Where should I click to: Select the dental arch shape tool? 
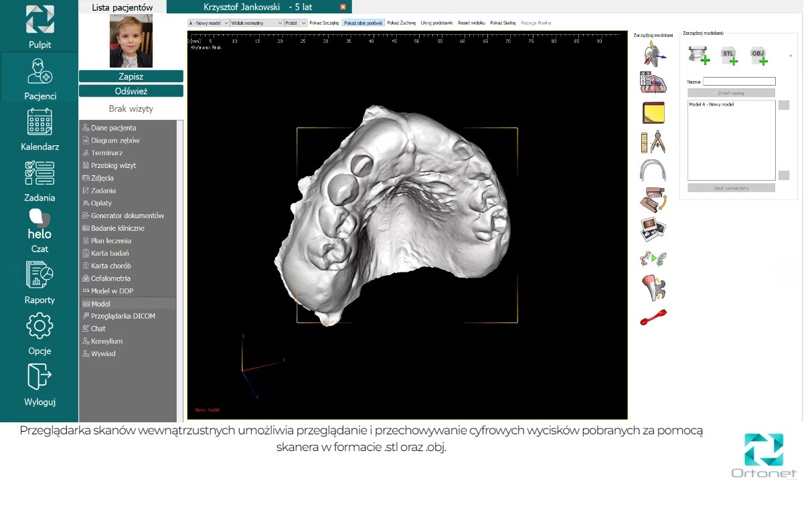click(x=653, y=171)
